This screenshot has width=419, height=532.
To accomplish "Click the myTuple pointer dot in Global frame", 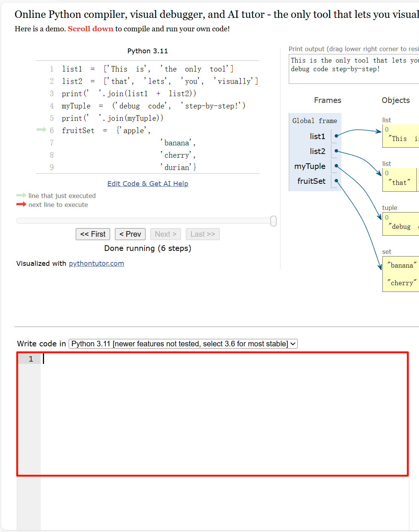I will [336, 166].
